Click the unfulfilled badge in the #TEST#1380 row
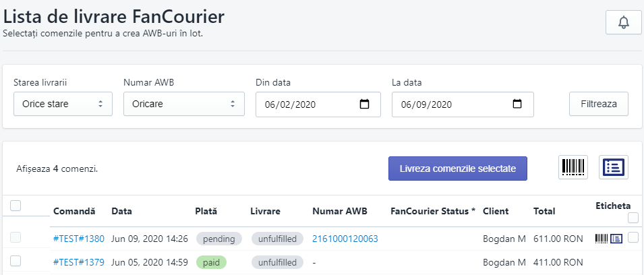The height and width of the screenshot is (275, 644). tap(278, 239)
